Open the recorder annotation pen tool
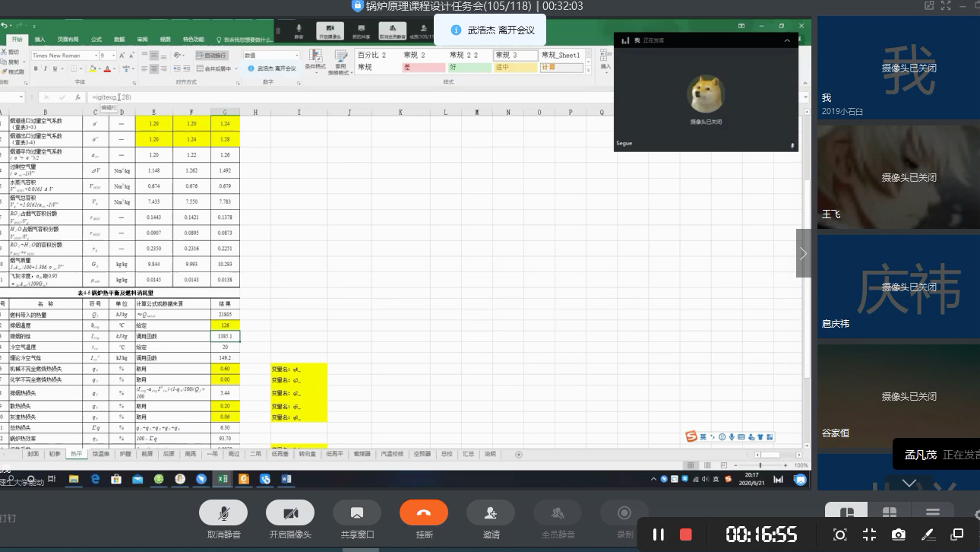The image size is (980, 552). (x=928, y=535)
